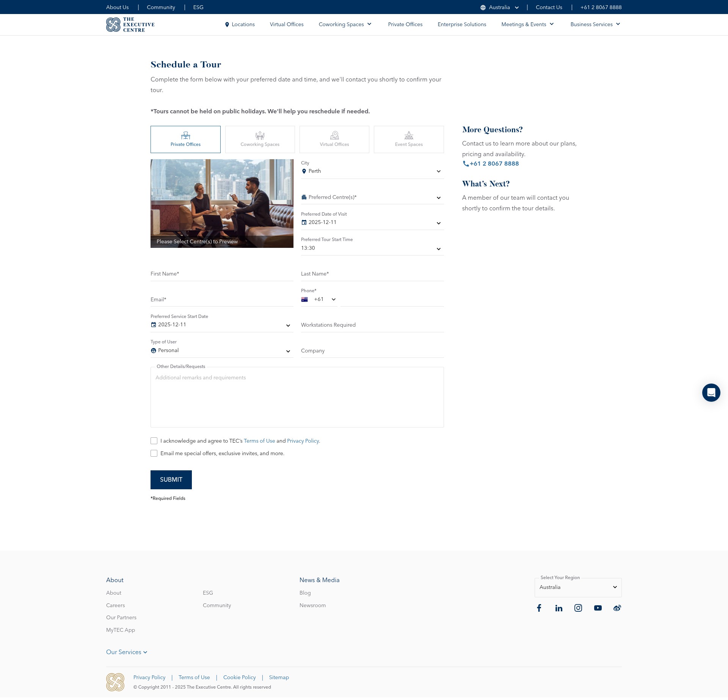Click the map icon in the Virtual Offices tab
This screenshot has width=728, height=700.
point(334,136)
